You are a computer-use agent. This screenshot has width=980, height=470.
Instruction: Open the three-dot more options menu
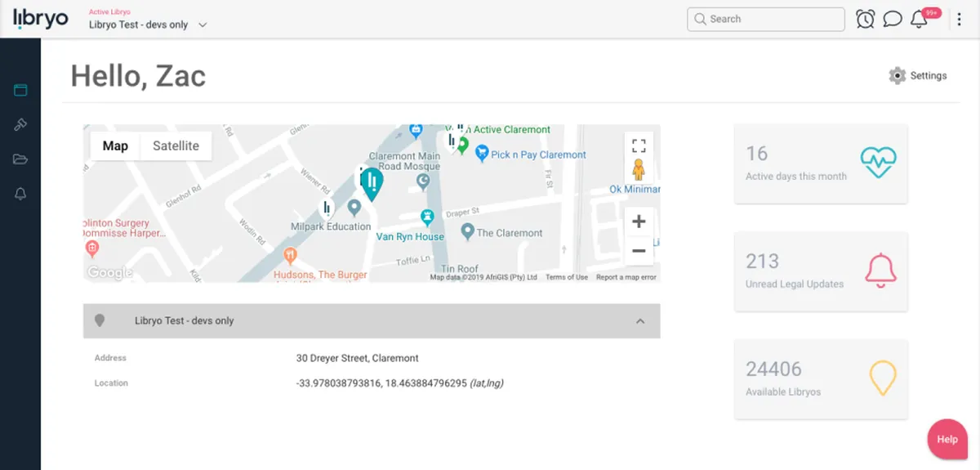click(x=960, y=20)
